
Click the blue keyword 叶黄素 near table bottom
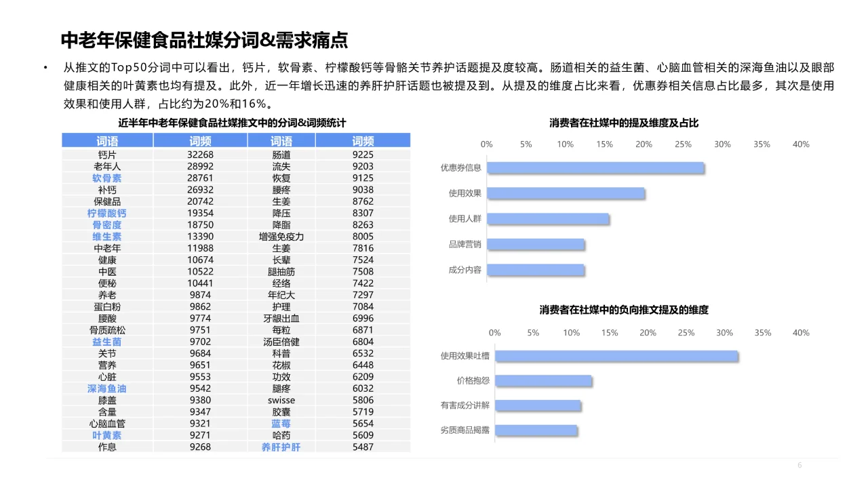pyautogui.click(x=106, y=435)
